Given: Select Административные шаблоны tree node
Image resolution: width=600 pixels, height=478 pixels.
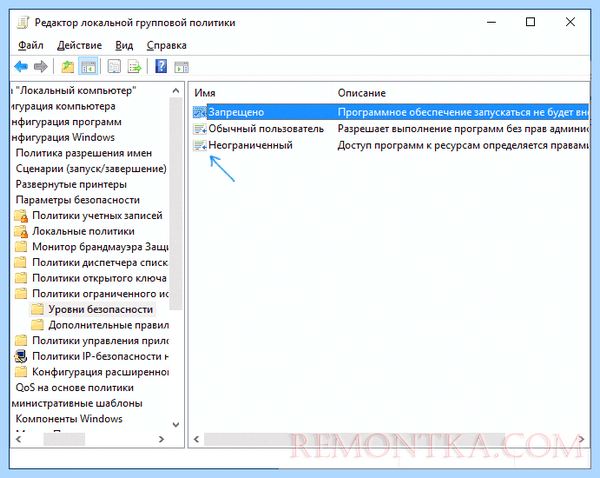Looking at the screenshot, I should (77, 403).
